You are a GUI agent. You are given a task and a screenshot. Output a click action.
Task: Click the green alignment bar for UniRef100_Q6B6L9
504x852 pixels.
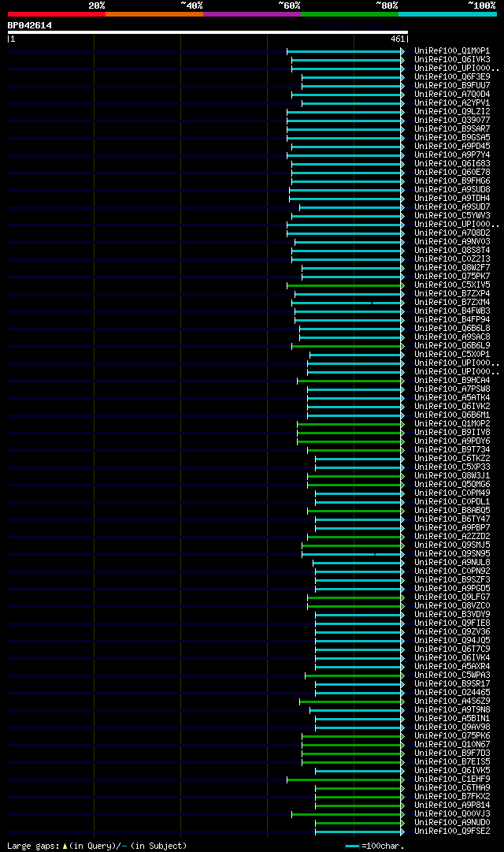point(347,346)
